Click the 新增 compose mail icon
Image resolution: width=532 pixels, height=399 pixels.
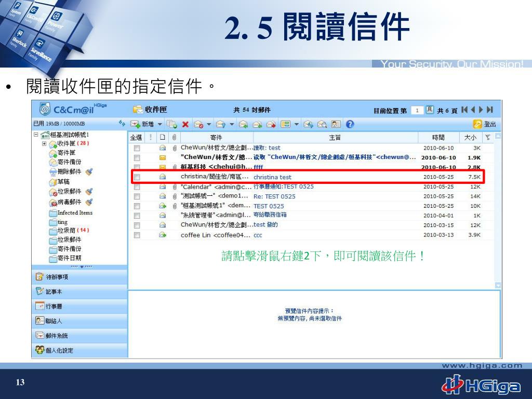pos(135,124)
